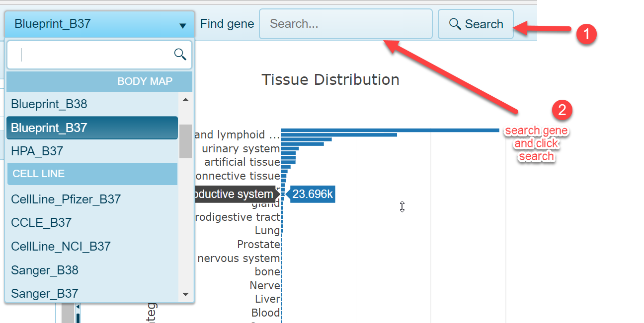Select the Blueprint_B38 dataset
This screenshot has height=323, width=644.
48,104
